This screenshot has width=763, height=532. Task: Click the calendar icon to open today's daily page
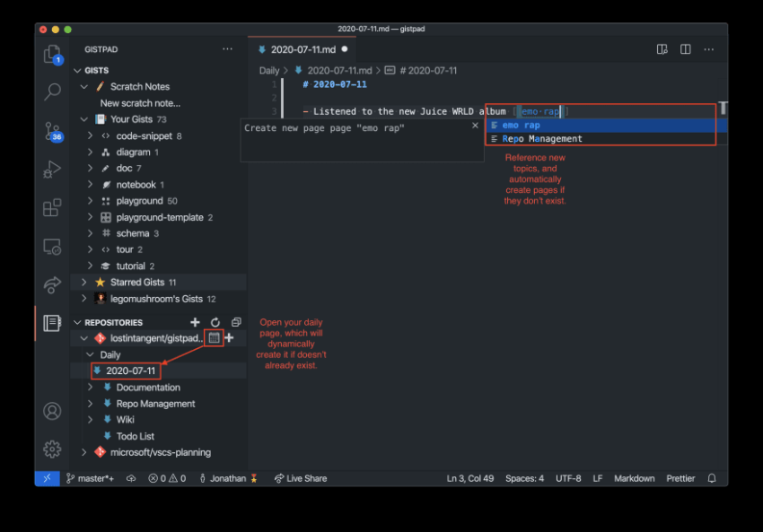click(x=213, y=337)
